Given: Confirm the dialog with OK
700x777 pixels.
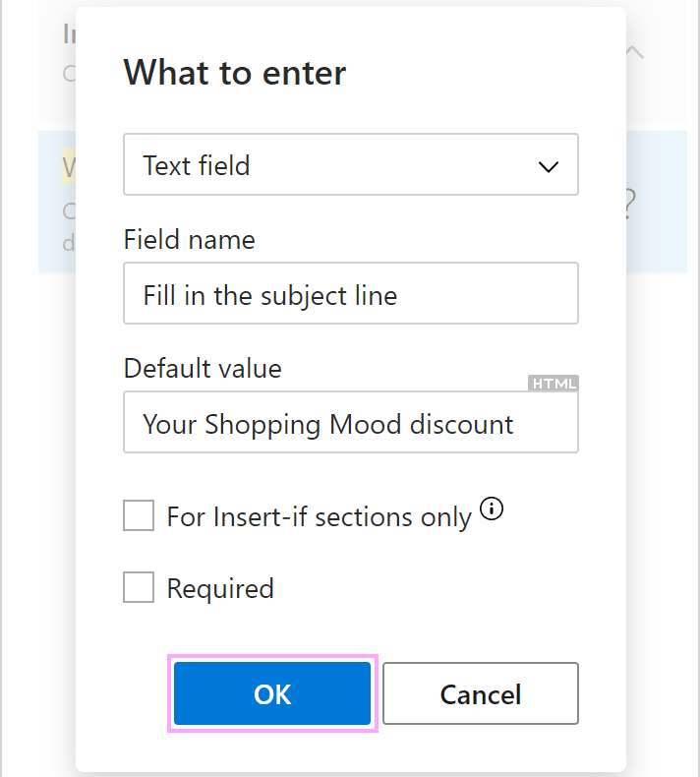Looking at the screenshot, I should [272, 693].
